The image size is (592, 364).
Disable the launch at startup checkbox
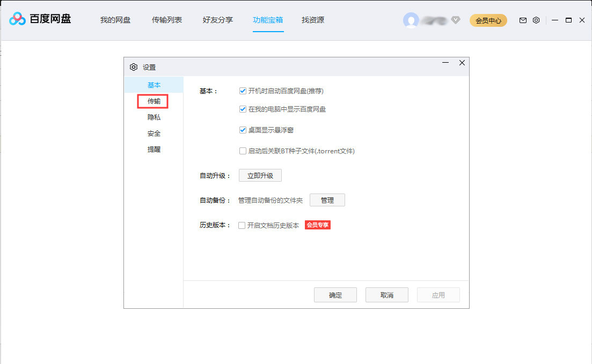pyautogui.click(x=243, y=91)
